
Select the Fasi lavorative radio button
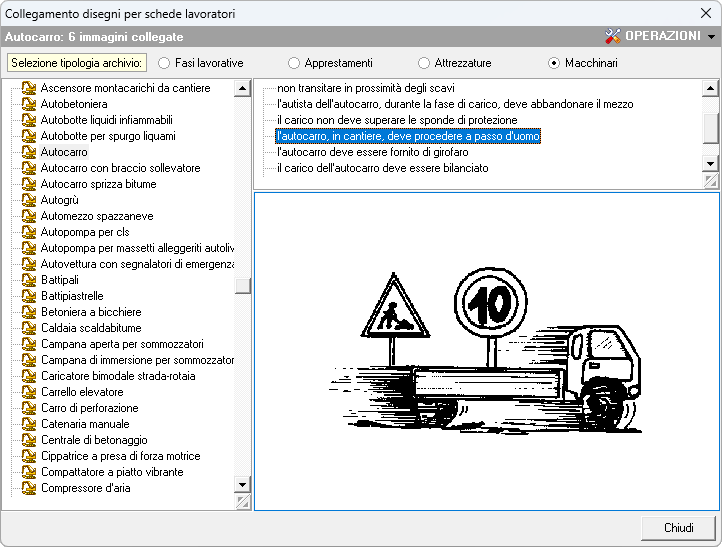coord(164,63)
